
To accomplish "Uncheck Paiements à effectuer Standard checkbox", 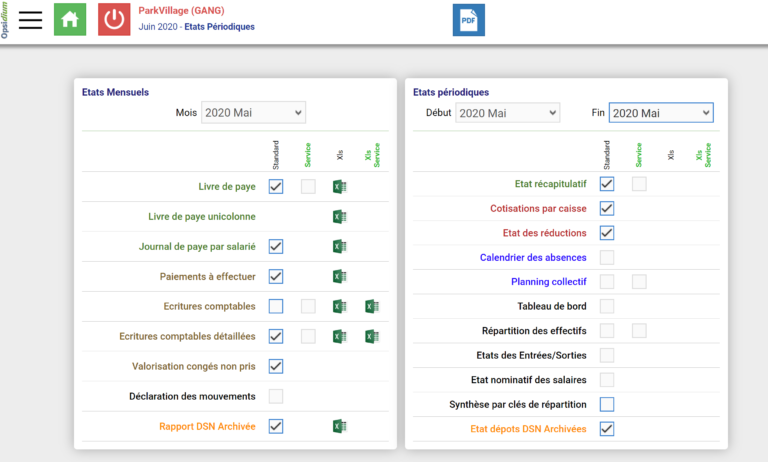I will [x=276, y=276].
